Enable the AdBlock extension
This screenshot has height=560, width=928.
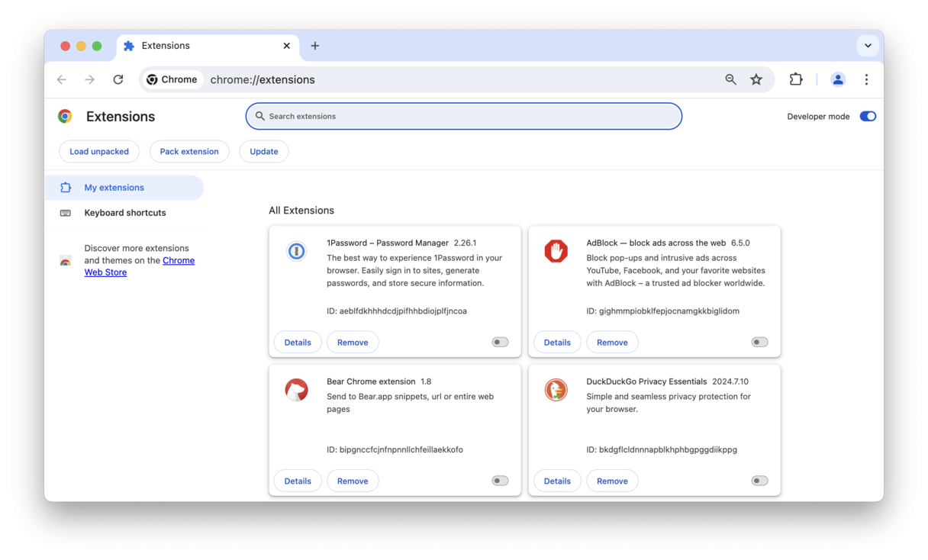[x=759, y=342]
